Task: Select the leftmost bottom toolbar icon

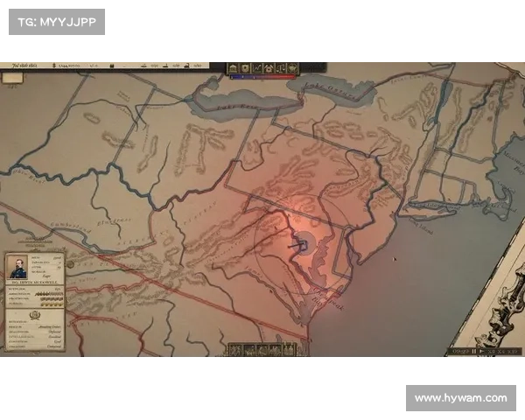Action: coord(235,350)
